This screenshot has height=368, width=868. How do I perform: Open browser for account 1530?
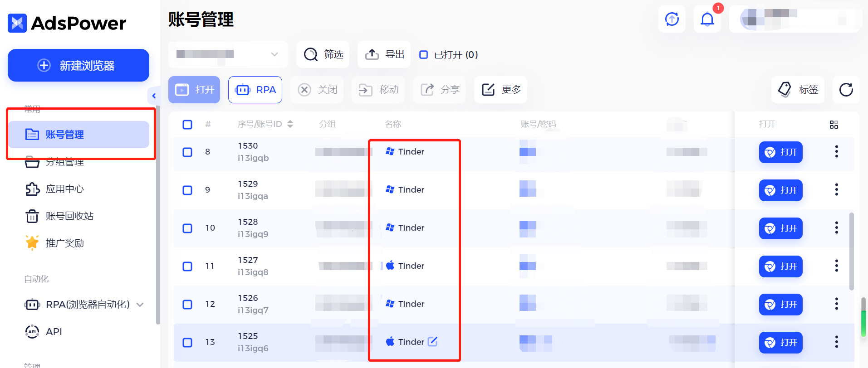click(781, 152)
